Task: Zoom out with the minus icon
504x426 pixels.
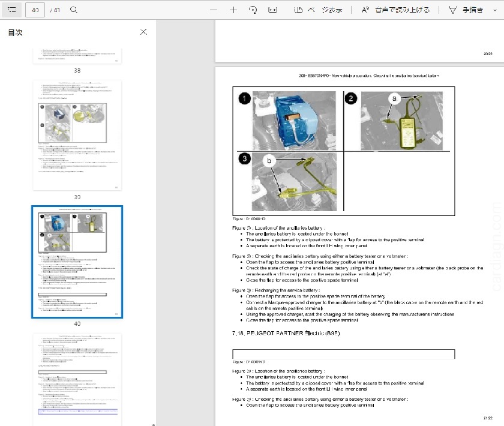Action: (214, 10)
